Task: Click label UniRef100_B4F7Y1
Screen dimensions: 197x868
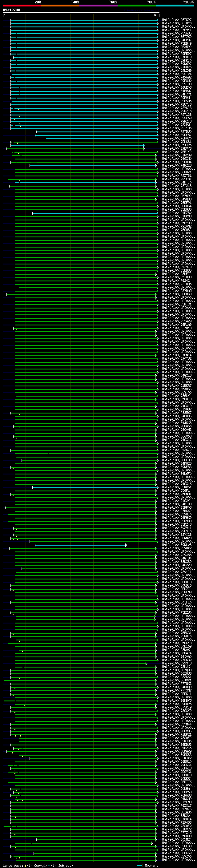Action: coord(177,94)
